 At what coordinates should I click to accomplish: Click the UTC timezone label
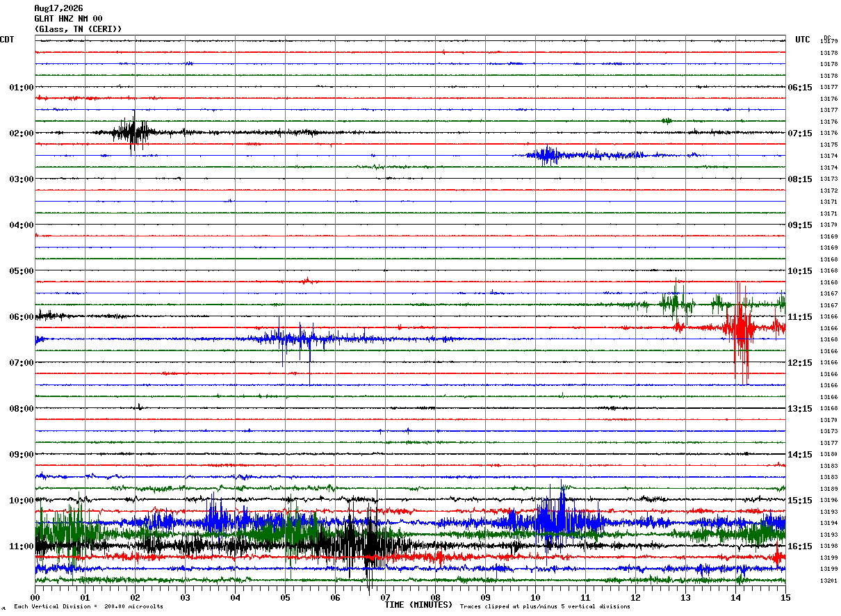(x=803, y=40)
